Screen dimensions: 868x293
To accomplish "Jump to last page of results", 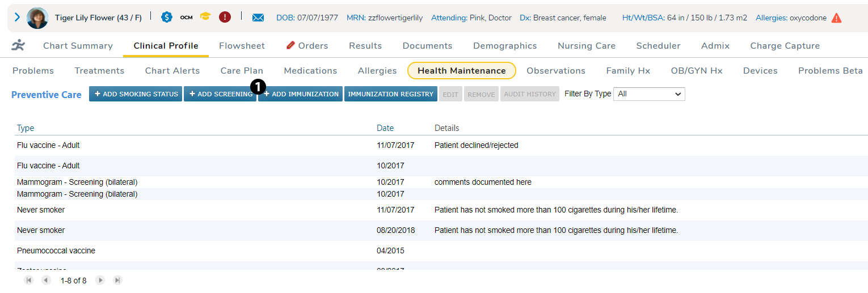I will coord(117,280).
